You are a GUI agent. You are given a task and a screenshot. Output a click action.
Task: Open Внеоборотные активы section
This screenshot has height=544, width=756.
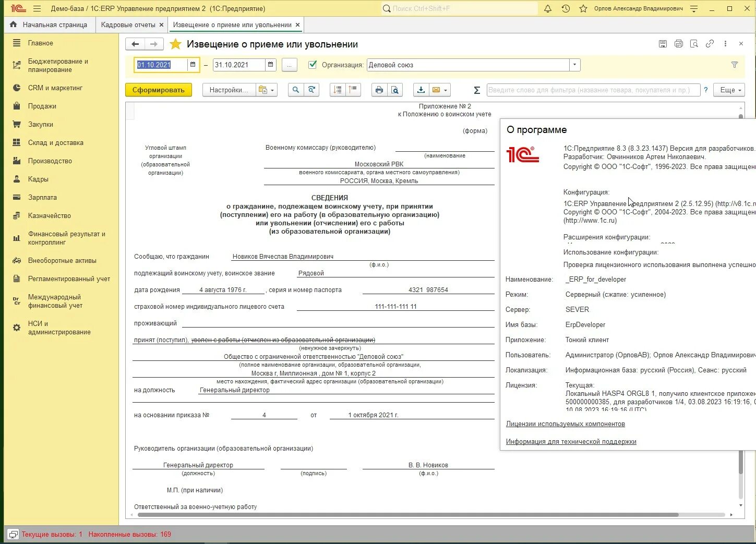pyautogui.click(x=62, y=260)
